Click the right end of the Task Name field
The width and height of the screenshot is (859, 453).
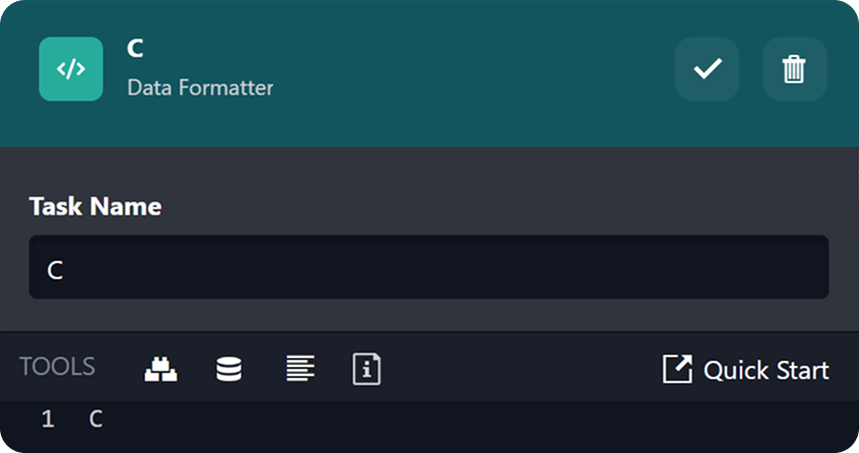click(800, 268)
